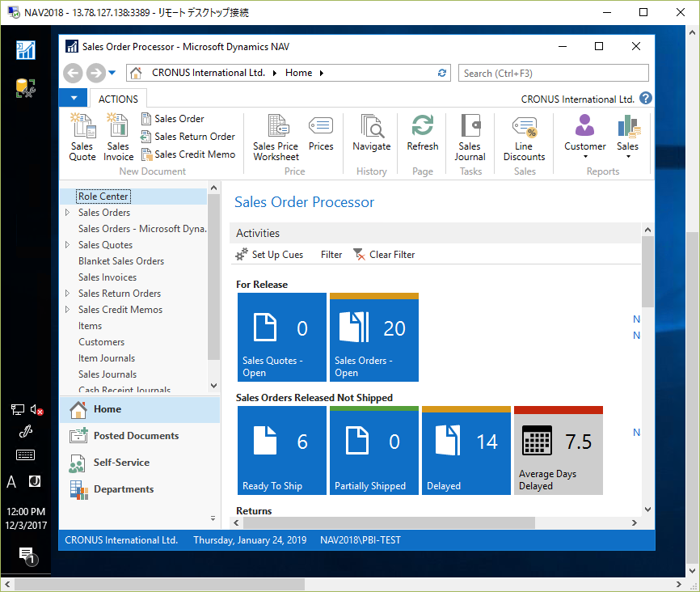Image resolution: width=700 pixels, height=592 pixels.
Task: Select the ACTIONS ribbon tab
Action: [118, 99]
